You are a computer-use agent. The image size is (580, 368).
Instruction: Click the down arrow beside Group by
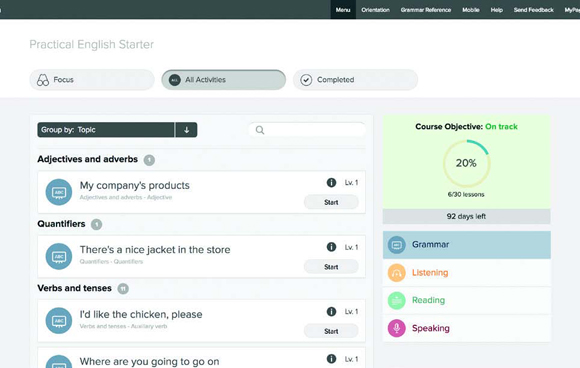(x=186, y=130)
